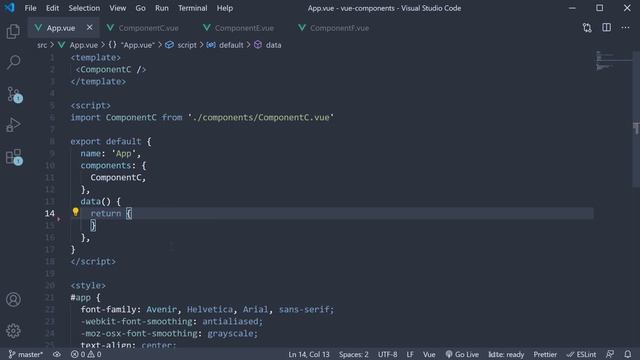Image resolution: width=640 pixels, height=360 pixels.
Task: Click the ldte: ready status item
Action: pyautogui.click(x=506, y=354)
